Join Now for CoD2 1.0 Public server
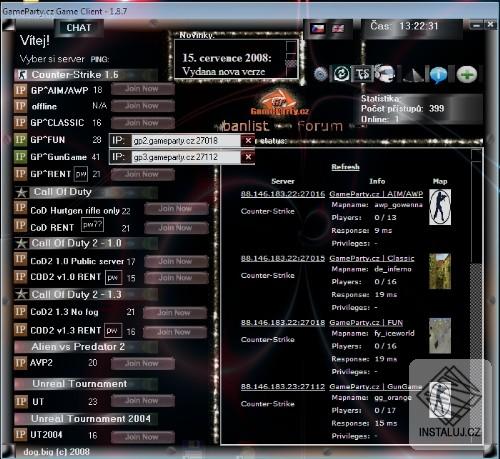The height and width of the screenshot is (459, 500). tap(176, 261)
